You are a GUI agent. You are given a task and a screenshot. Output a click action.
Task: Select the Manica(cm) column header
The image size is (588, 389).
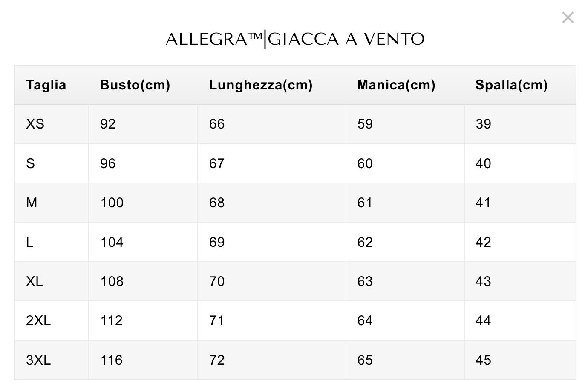[x=396, y=85]
